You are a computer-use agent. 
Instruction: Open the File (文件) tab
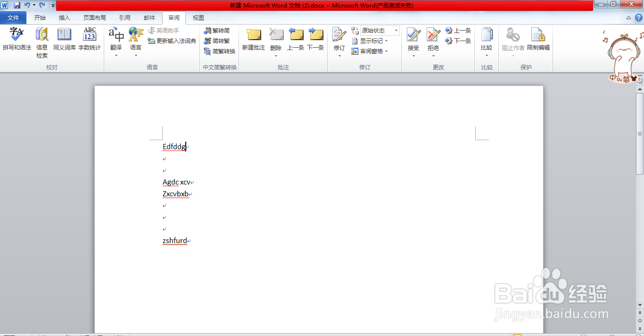14,18
